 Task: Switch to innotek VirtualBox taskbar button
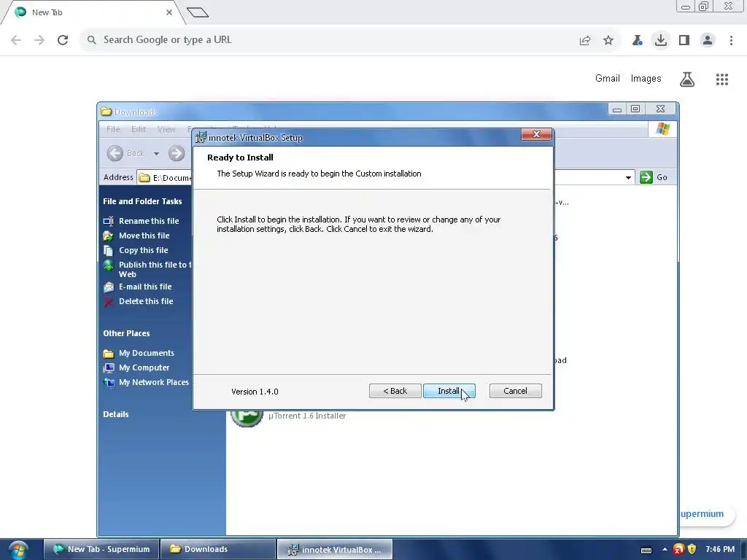click(x=334, y=549)
